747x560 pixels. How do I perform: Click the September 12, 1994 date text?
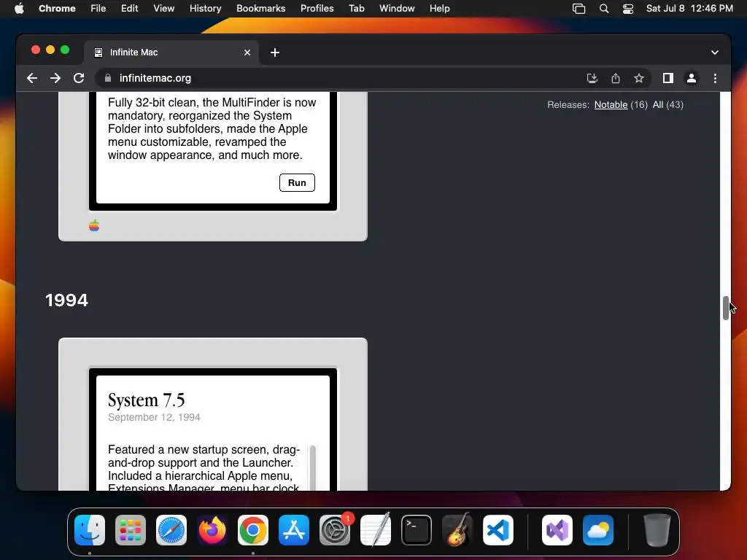(154, 417)
